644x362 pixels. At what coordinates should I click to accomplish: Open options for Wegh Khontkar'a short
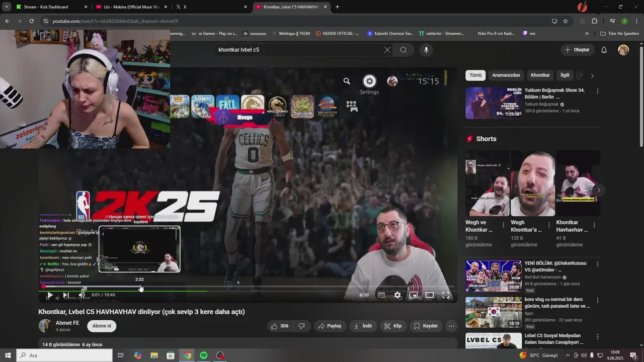(x=549, y=225)
